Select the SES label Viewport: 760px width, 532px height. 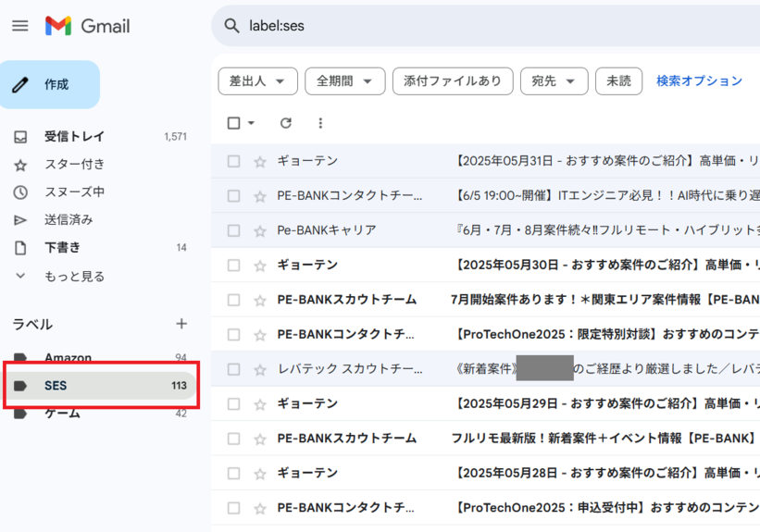101,386
